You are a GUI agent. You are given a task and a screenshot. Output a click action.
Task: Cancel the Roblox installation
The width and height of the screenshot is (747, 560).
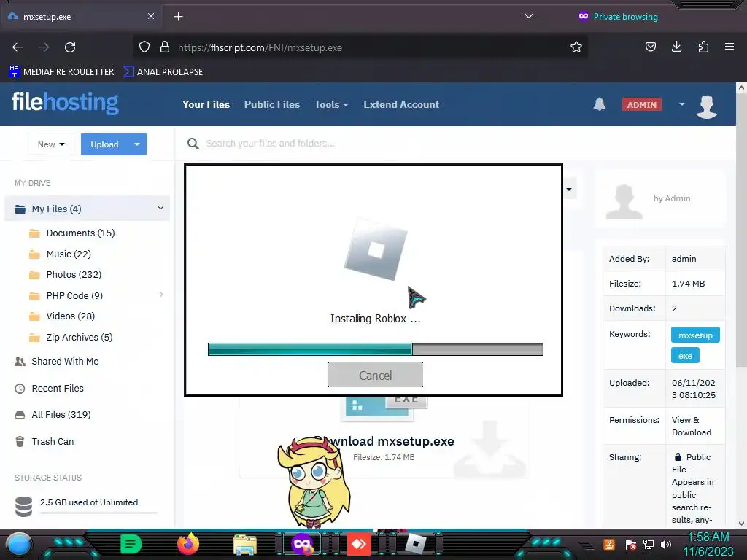tap(376, 376)
